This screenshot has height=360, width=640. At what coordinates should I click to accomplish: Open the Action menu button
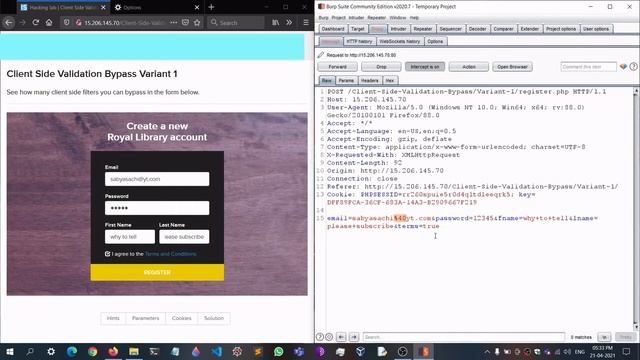469,67
